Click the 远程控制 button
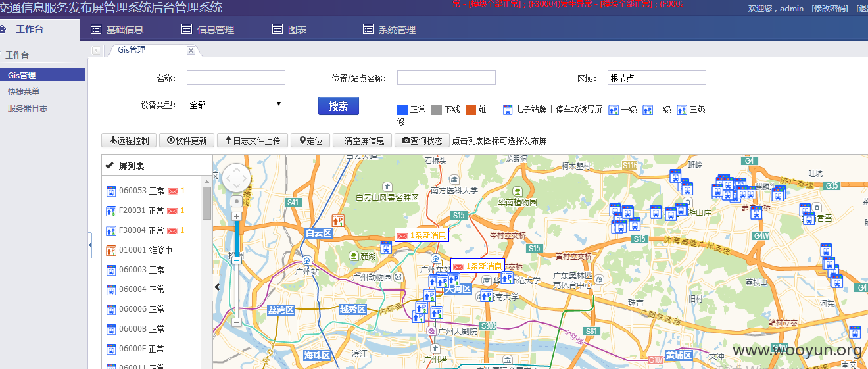This screenshot has height=369, width=868. (129, 140)
